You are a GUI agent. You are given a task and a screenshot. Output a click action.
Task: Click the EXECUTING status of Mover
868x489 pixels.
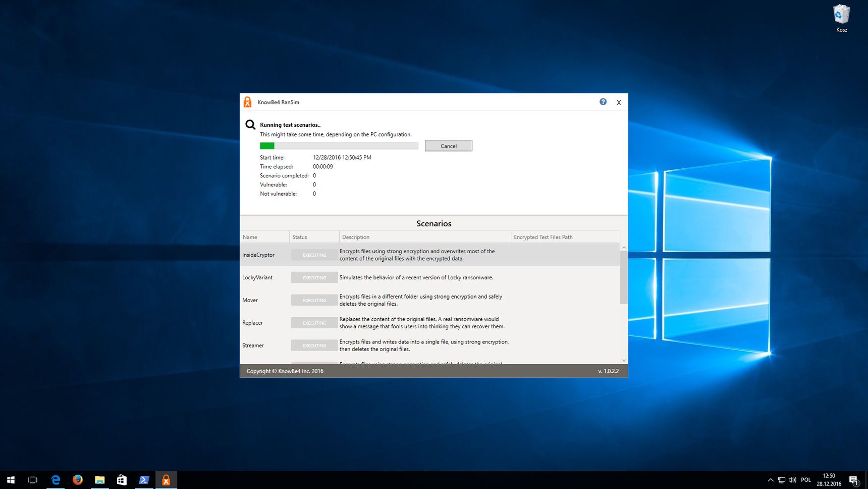coord(314,301)
